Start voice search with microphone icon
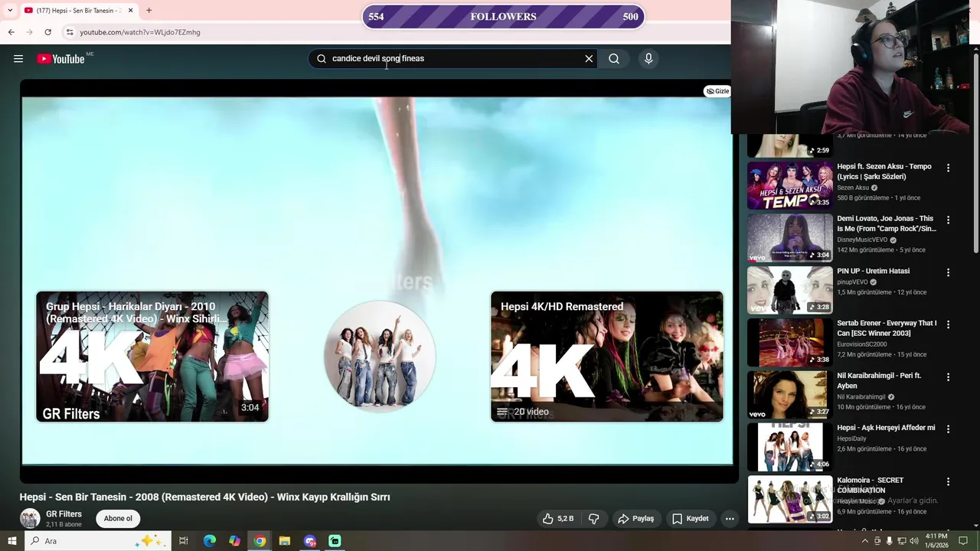The height and width of the screenshot is (551, 980). pos(648,59)
